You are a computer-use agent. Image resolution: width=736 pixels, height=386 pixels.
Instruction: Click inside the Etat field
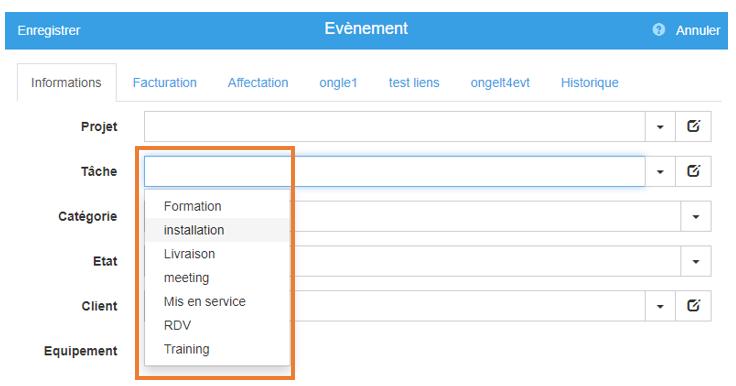[486, 262]
